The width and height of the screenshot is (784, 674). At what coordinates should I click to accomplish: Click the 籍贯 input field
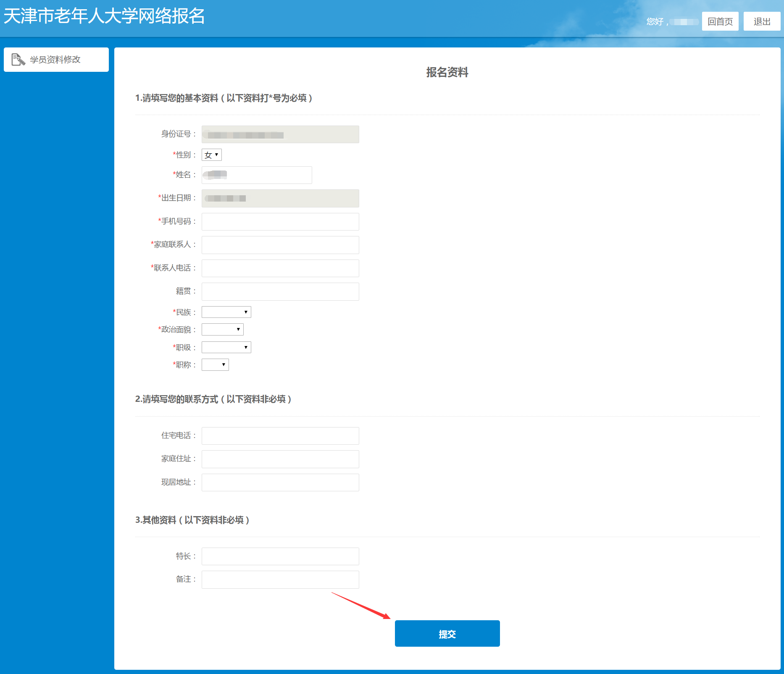(x=280, y=291)
